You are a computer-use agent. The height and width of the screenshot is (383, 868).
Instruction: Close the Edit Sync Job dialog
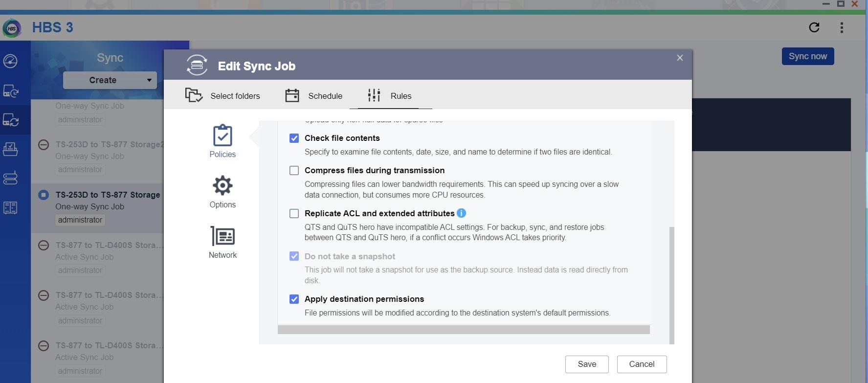coord(680,58)
